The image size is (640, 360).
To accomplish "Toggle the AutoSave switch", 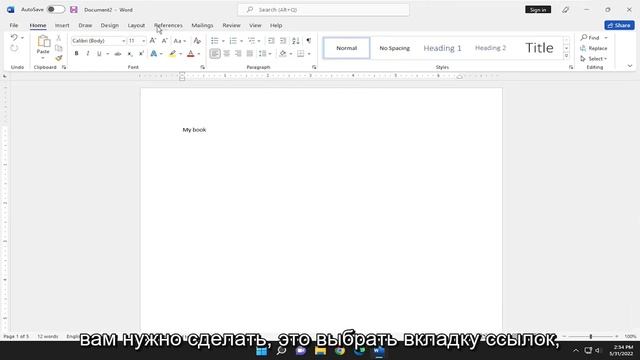I will (56, 9).
